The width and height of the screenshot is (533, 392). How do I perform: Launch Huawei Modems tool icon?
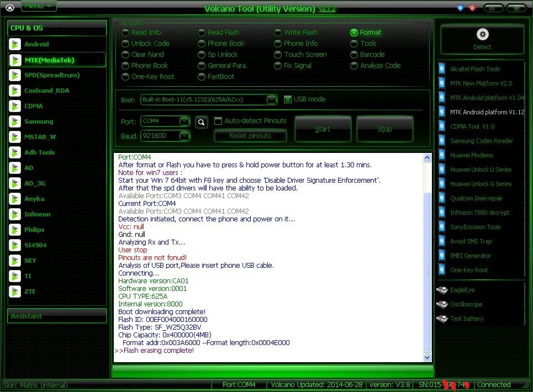[442, 155]
